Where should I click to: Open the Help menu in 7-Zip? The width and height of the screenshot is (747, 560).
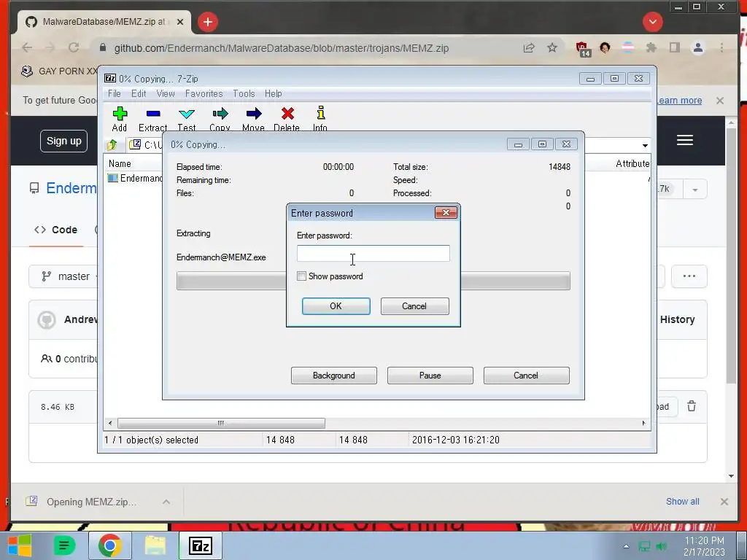[x=274, y=94]
